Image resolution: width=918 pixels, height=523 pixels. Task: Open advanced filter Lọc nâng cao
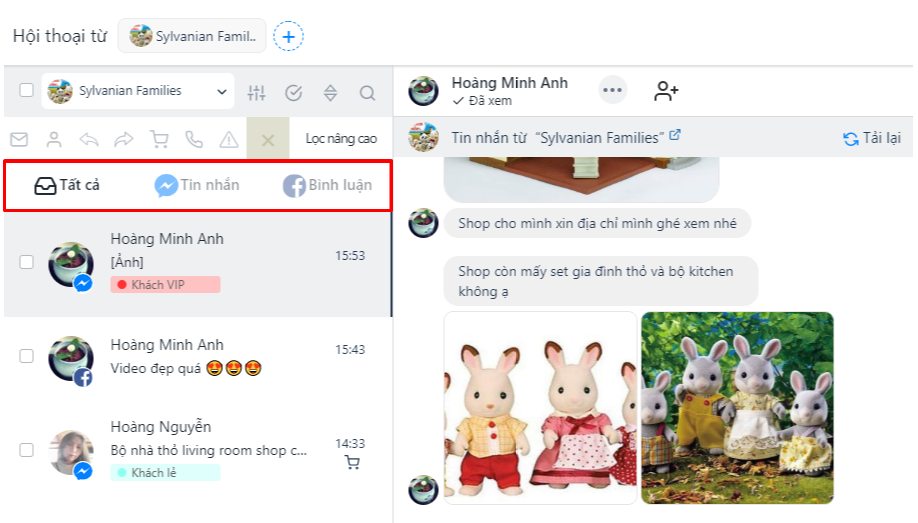pyautogui.click(x=341, y=139)
